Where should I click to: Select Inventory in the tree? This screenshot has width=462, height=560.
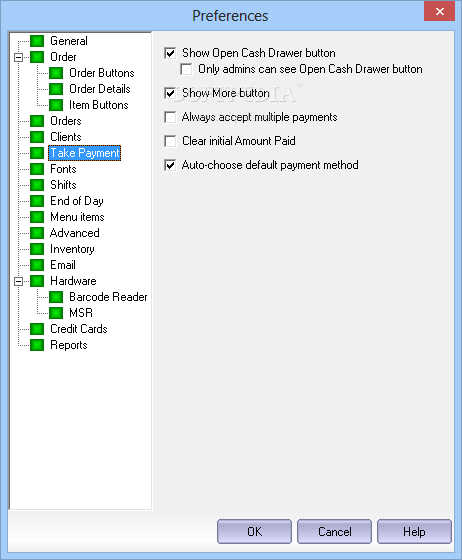click(72, 249)
